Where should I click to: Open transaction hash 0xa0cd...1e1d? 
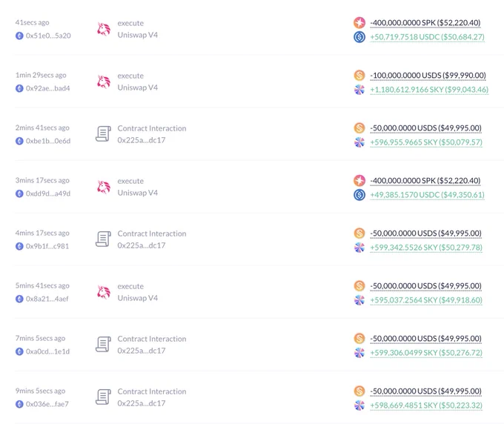pyautogui.click(x=47, y=351)
